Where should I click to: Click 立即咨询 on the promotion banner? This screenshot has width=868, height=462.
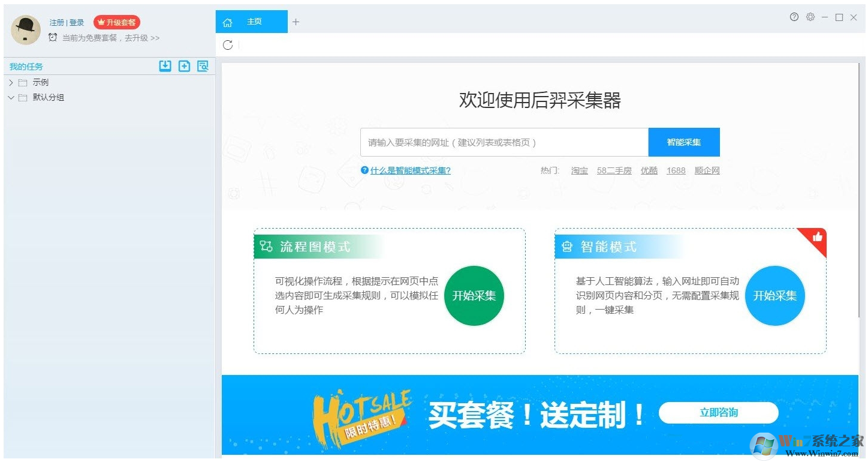(718, 413)
